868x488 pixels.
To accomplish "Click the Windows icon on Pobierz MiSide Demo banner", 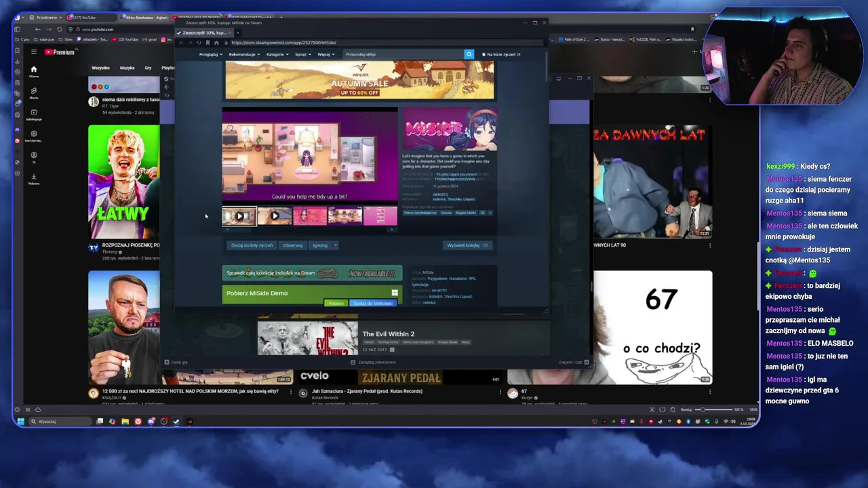I will click(395, 293).
